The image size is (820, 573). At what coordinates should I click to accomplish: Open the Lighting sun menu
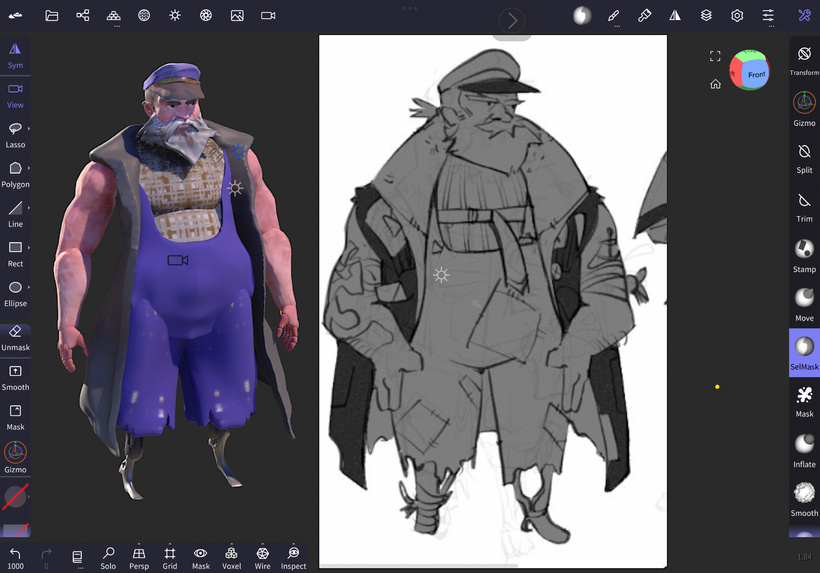tap(175, 16)
